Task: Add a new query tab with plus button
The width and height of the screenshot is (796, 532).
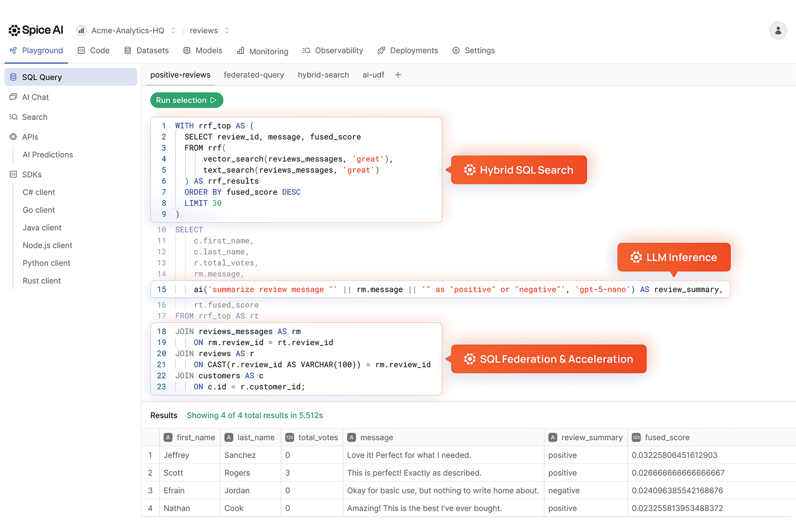Action: click(x=398, y=74)
